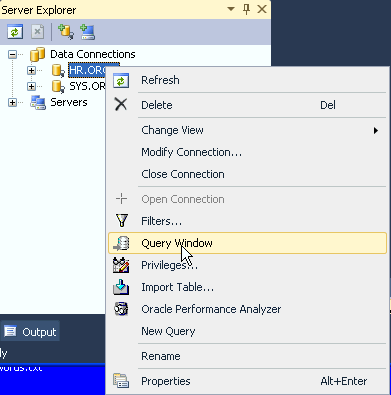Choose Privileges... from the context menu

point(247,265)
